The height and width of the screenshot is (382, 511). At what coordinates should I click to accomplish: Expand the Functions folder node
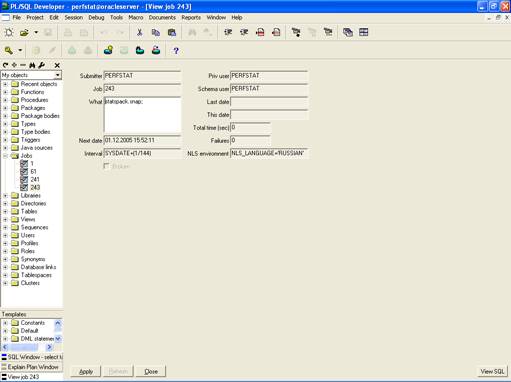(5, 92)
